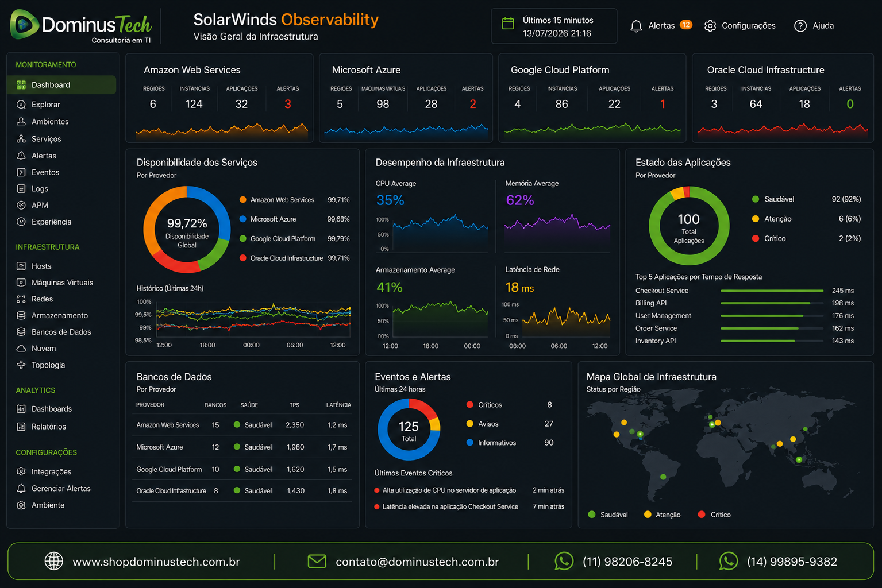Click the globe icon in footer
The width and height of the screenshot is (882, 588).
click(x=54, y=561)
